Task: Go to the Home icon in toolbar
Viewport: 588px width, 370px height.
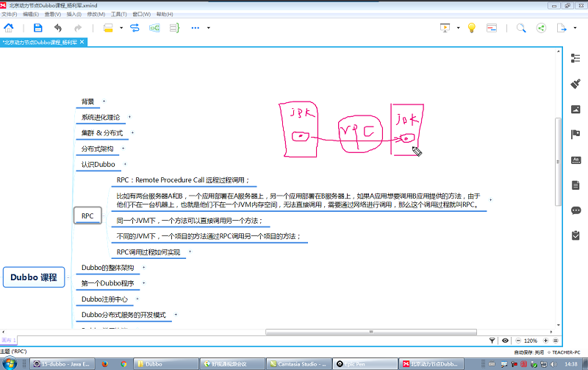Action: point(8,28)
